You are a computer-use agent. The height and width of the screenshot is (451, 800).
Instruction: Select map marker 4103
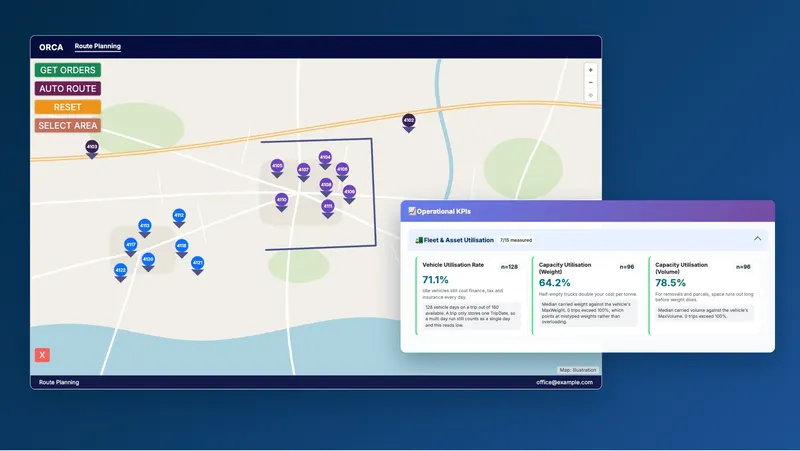click(x=92, y=149)
